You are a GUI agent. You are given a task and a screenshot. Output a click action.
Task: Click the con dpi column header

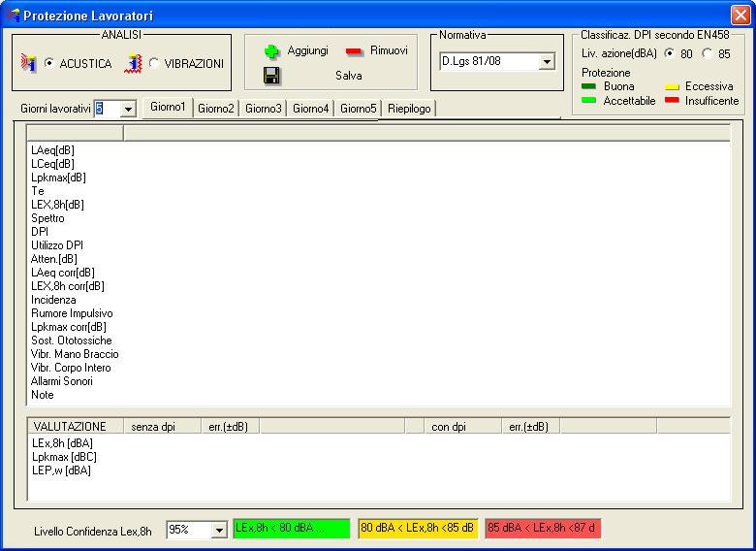(x=463, y=427)
